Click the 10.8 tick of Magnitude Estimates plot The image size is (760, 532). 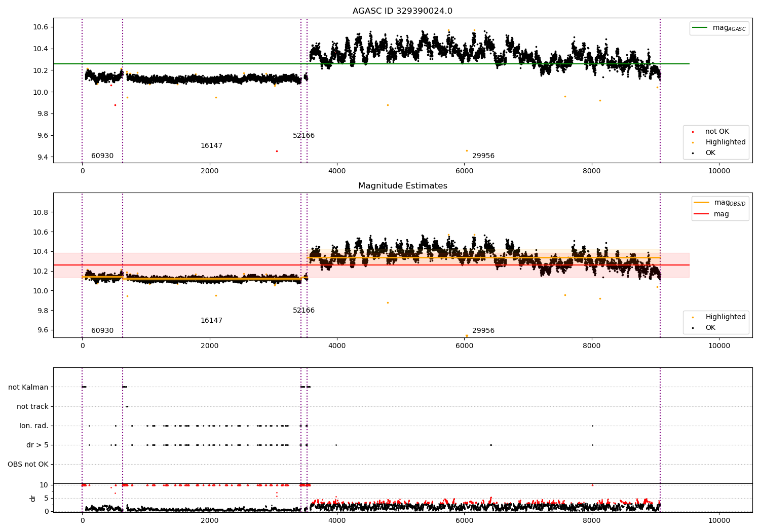point(41,213)
